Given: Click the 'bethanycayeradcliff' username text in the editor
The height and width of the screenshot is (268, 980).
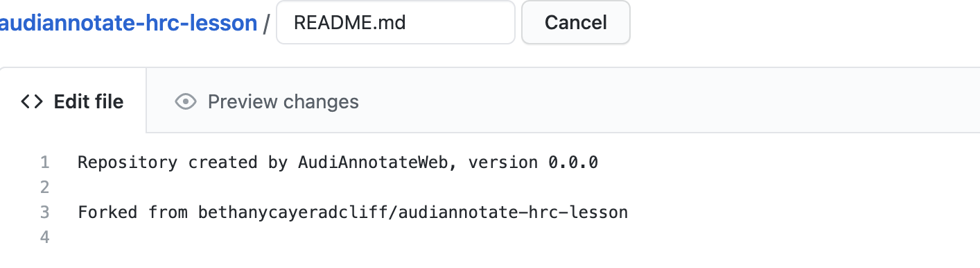Looking at the screenshot, I should 293,213.
